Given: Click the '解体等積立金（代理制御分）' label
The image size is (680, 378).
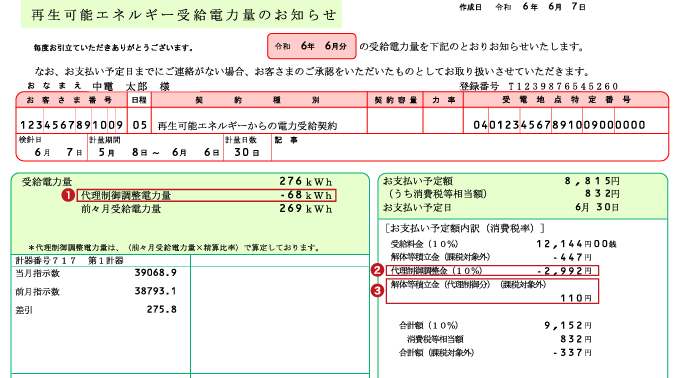Looking at the screenshot, I should [x=440, y=285].
